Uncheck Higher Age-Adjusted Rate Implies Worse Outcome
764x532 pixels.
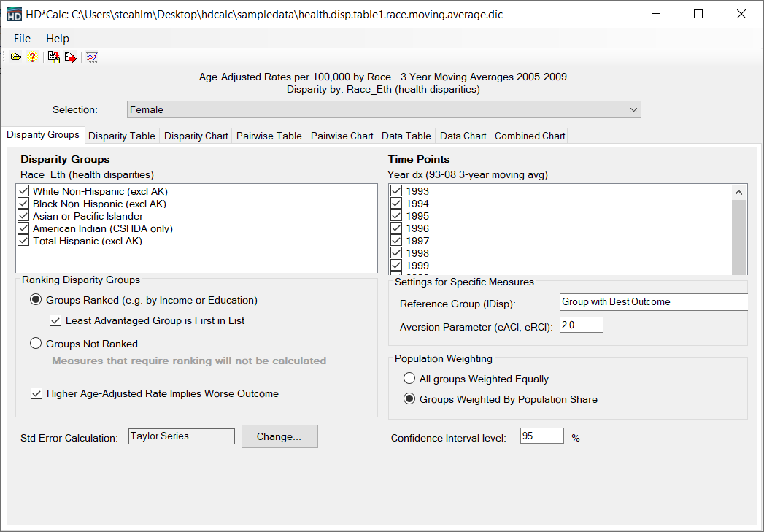coord(36,393)
